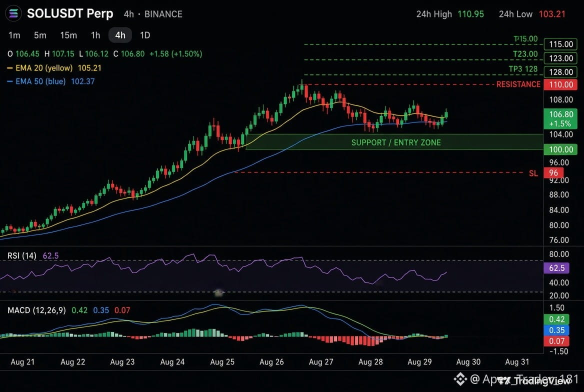Select the 115.00 price label

click(x=560, y=44)
